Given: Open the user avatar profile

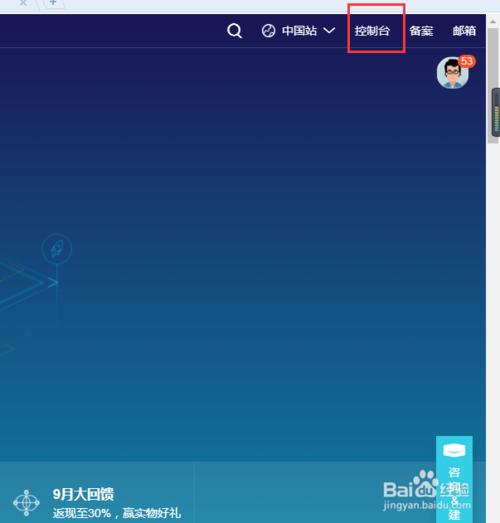Looking at the screenshot, I should pyautogui.click(x=452, y=73).
